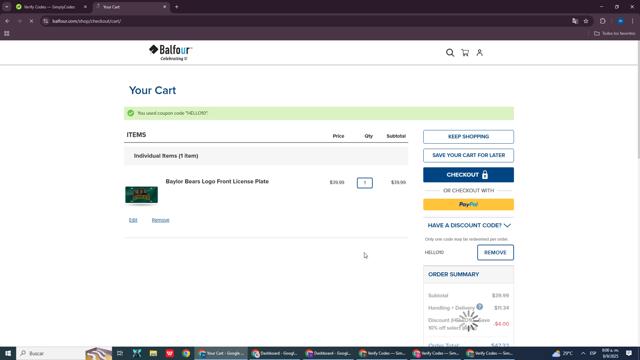Checkout with the PayPal button
Viewport: 640px width, 360px height.
(x=468, y=204)
